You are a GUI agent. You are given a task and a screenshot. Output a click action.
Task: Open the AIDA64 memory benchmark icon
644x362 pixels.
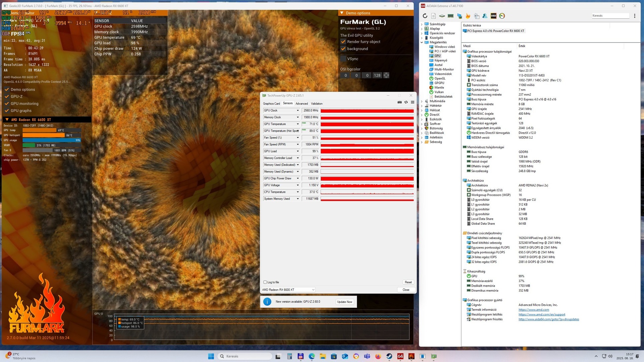(451, 16)
